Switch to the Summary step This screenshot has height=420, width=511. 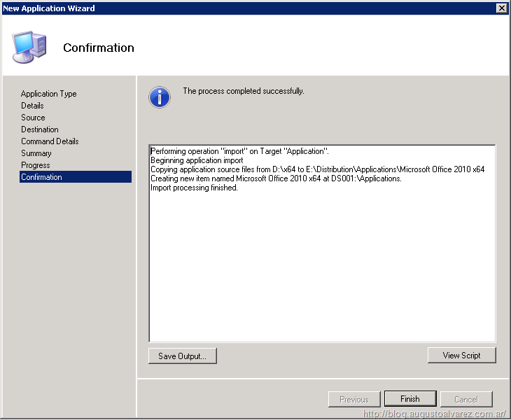(36, 153)
